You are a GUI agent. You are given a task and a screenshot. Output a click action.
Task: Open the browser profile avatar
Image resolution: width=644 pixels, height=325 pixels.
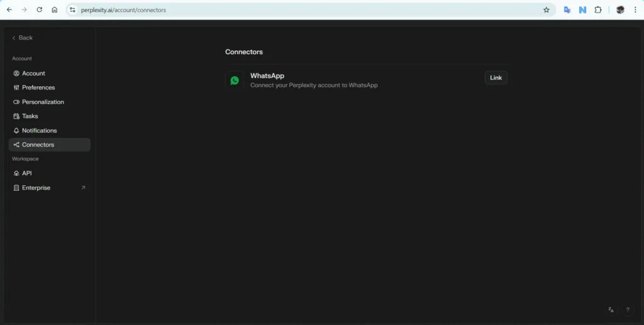coord(620,10)
